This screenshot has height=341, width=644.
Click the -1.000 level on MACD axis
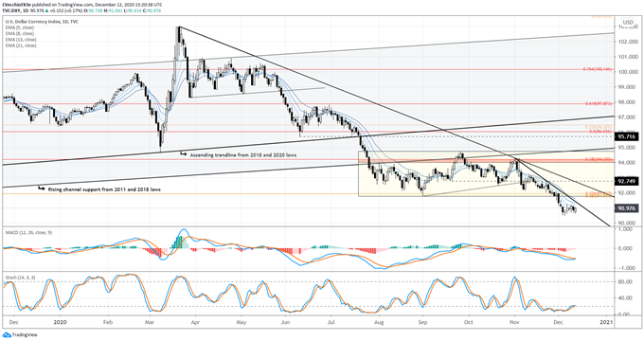click(627, 268)
